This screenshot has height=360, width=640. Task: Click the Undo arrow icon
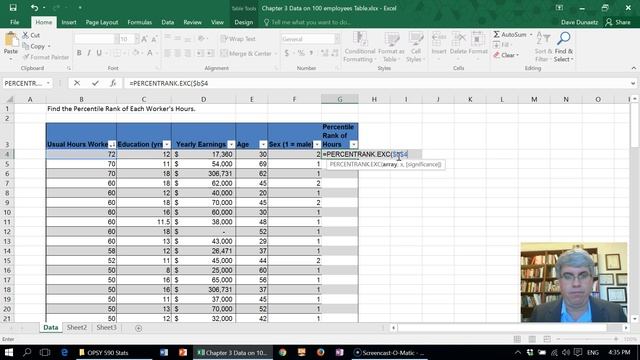(34, 8)
